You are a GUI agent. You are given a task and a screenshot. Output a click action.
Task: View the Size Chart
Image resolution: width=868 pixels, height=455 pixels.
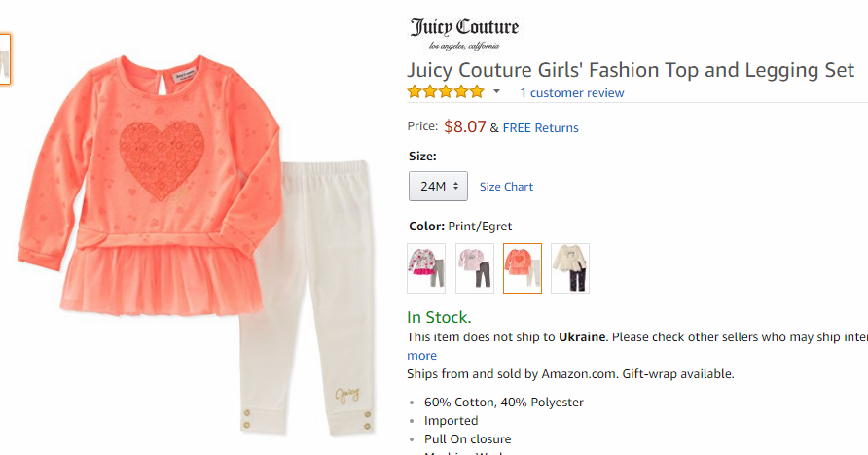pos(506,187)
